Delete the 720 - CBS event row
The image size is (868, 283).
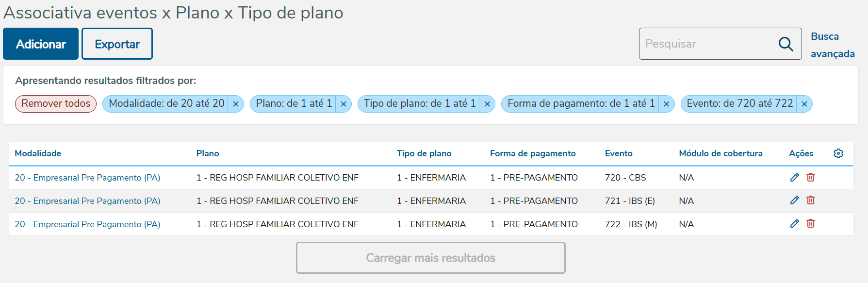811,177
